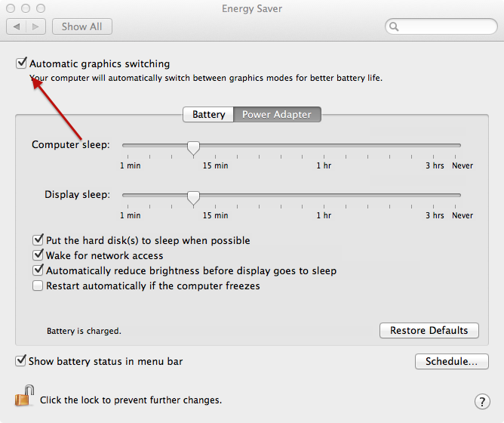Go forward using the right arrow button

point(35,26)
